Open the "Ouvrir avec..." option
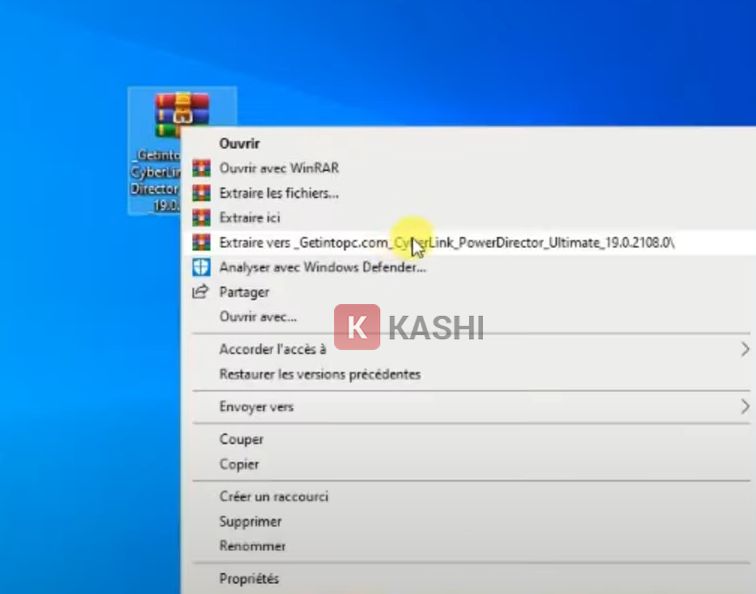This screenshot has width=756, height=594. [258, 317]
